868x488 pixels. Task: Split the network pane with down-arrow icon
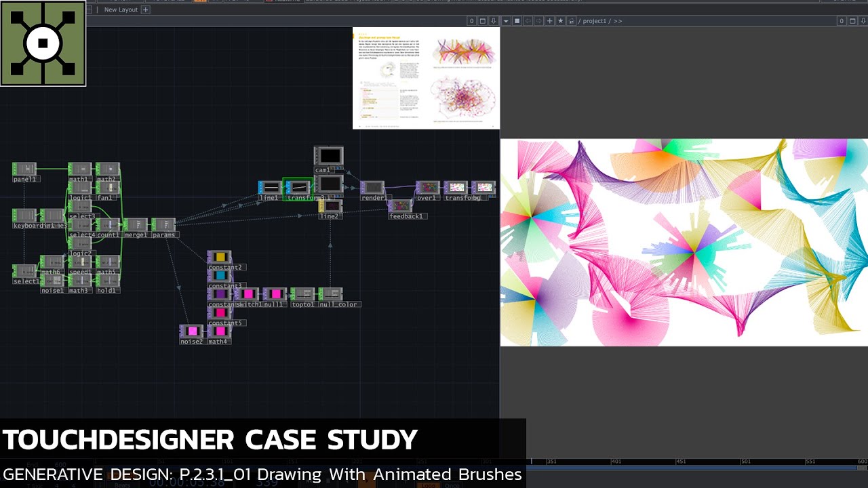click(494, 21)
